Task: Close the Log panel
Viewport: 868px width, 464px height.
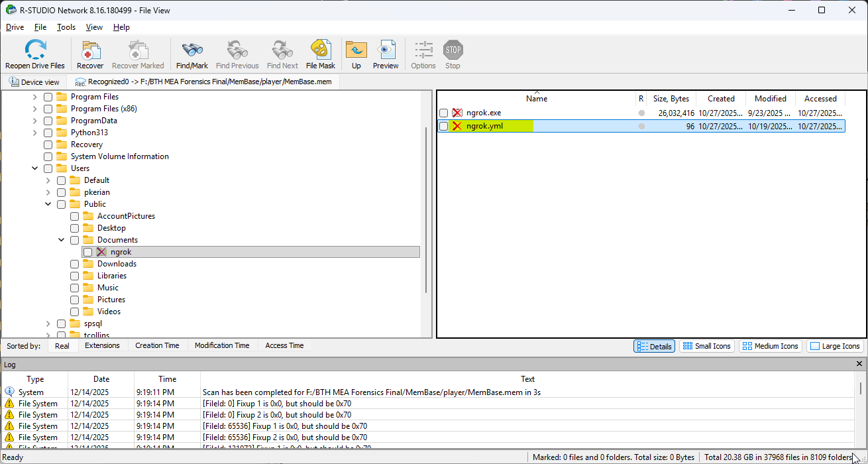Action: (859, 364)
